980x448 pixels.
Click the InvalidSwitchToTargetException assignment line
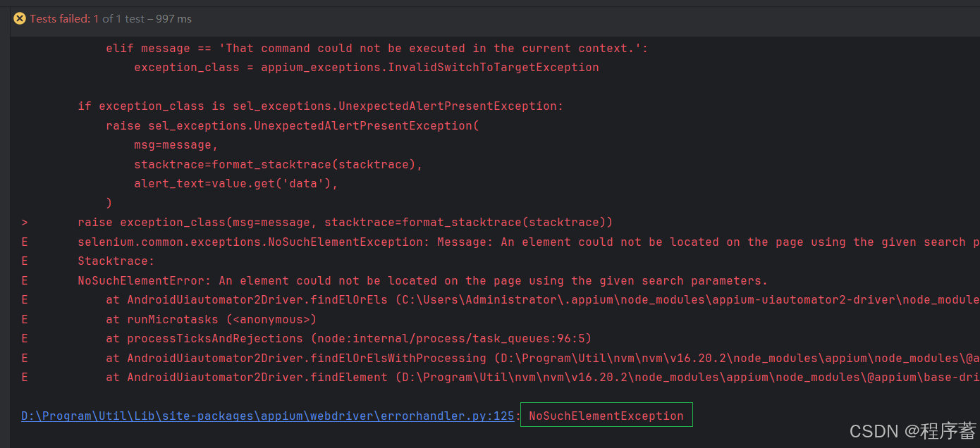(367, 68)
